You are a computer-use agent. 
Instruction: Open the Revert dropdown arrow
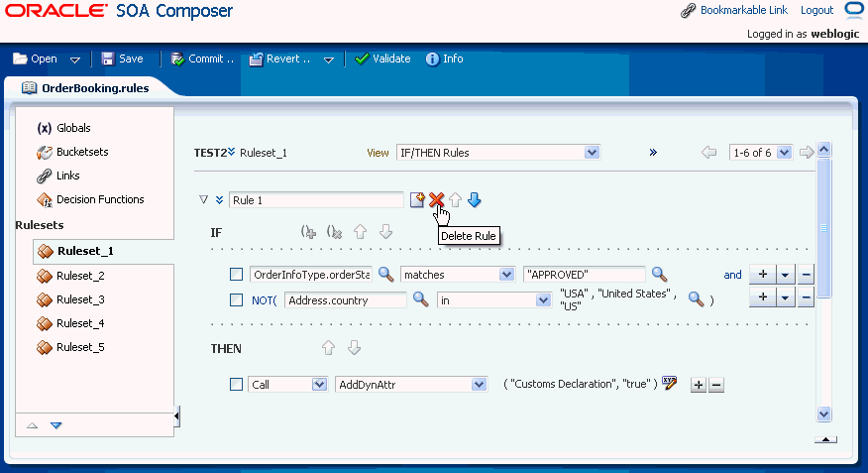pos(329,59)
